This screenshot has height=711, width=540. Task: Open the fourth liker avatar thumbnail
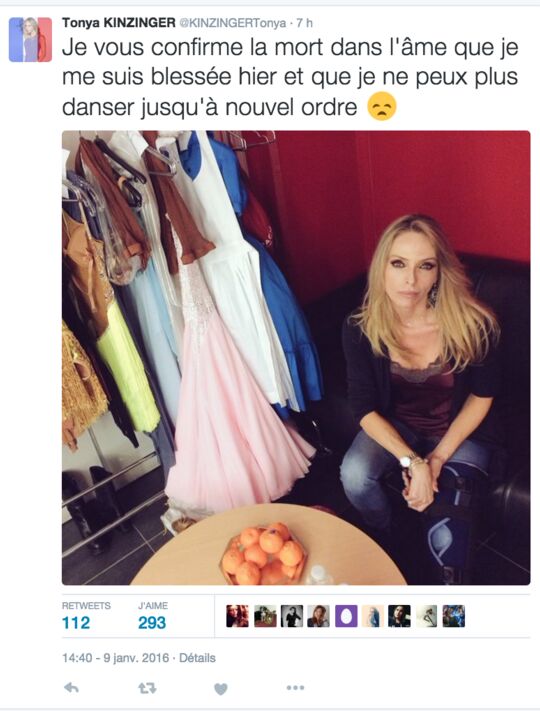319,616
